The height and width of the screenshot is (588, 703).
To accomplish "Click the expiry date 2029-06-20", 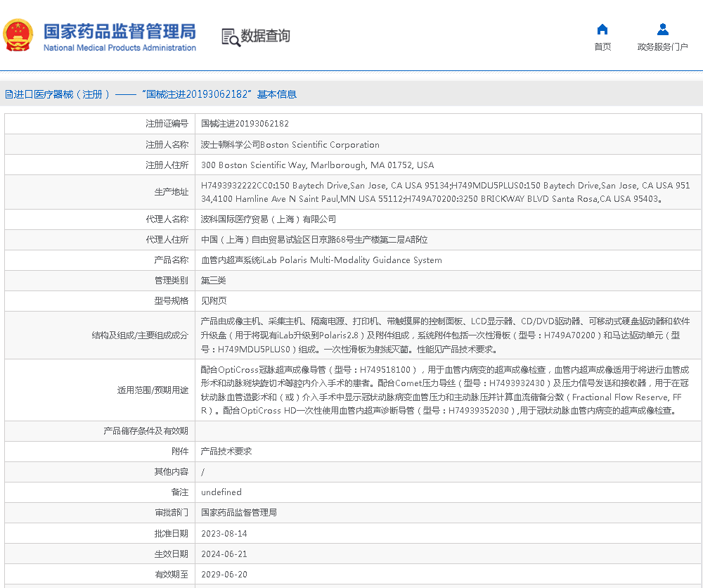I will [224, 575].
